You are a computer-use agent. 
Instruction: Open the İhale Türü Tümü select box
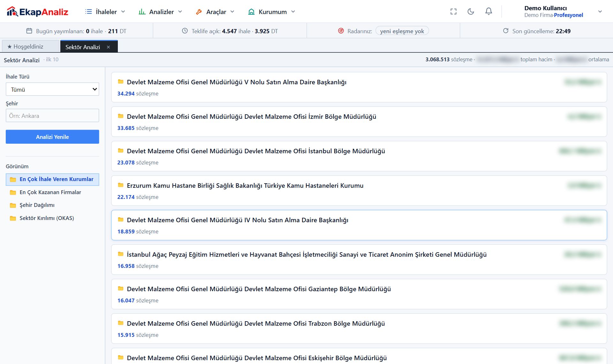coord(52,89)
